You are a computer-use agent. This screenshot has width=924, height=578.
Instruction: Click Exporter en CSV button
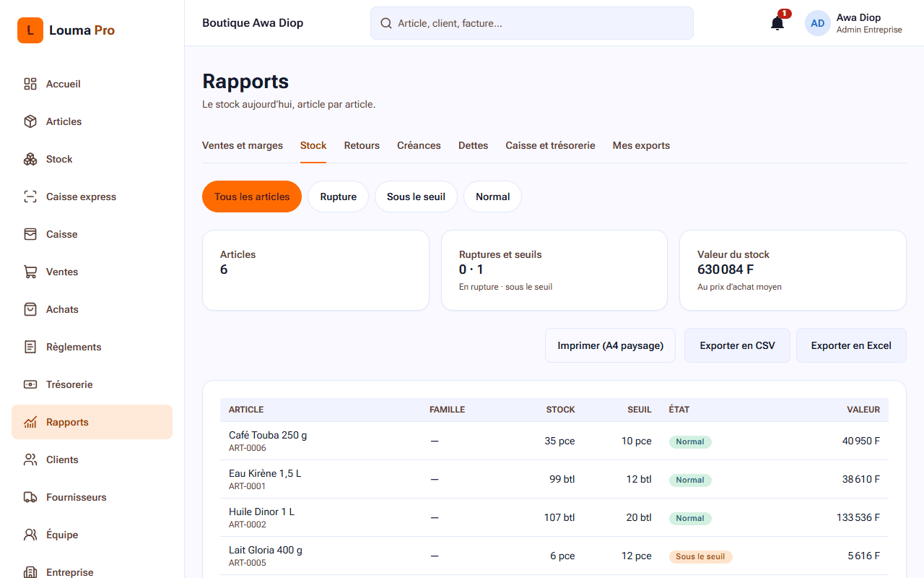pos(737,345)
